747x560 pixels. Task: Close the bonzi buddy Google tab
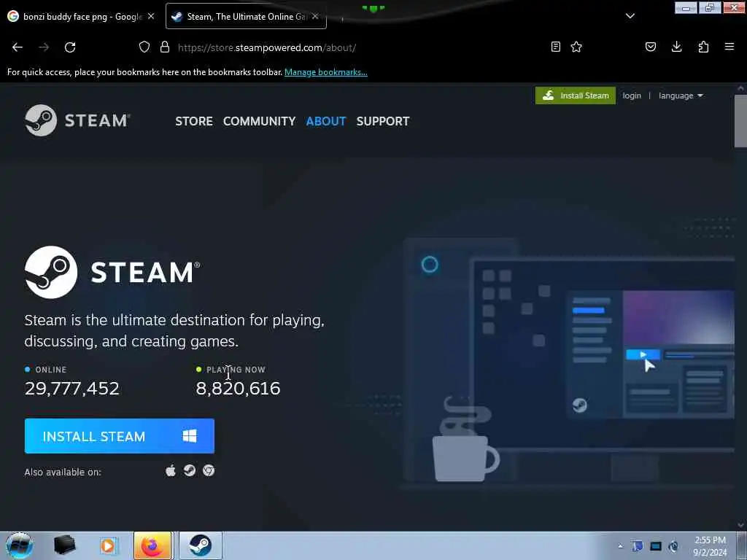tap(151, 16)
